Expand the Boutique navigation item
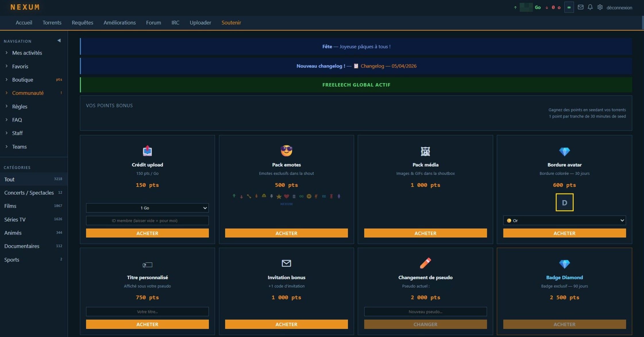644x337 pixels. 23,80
